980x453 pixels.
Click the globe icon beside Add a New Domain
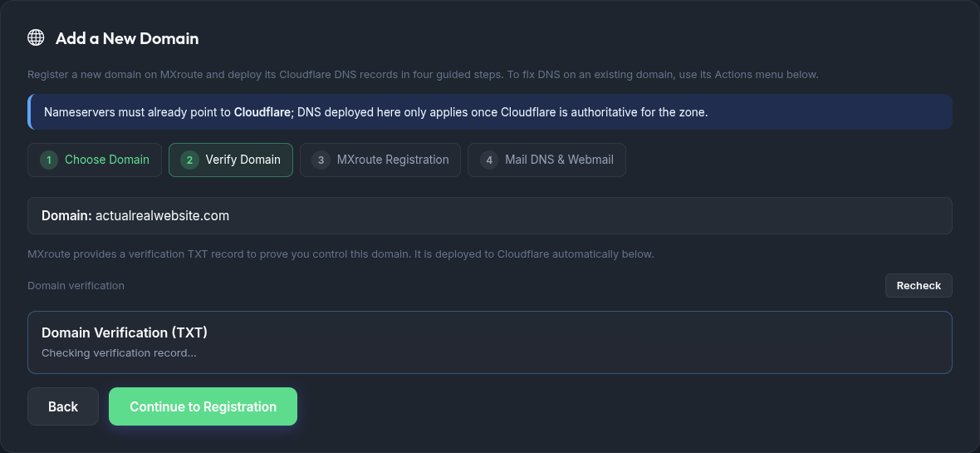tap(37, 37)
